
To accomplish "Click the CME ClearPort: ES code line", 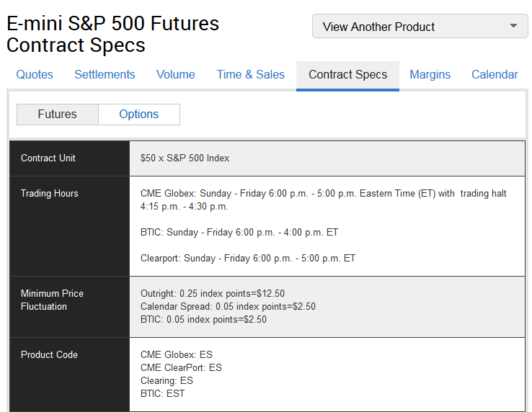I will click(x=181, y=367).
